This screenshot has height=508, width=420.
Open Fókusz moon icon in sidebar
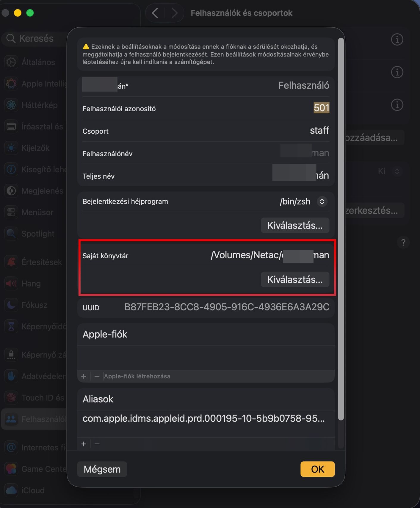[11, 305]
